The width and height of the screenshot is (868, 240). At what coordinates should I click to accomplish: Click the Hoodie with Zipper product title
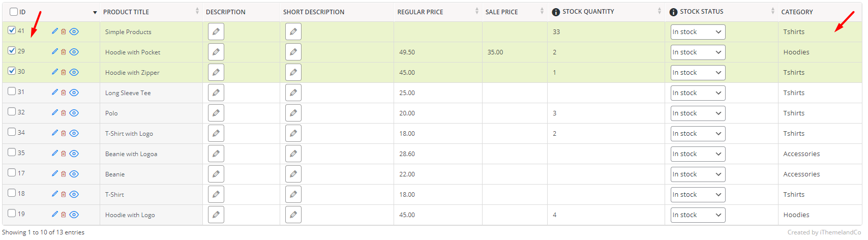point(132,73)
